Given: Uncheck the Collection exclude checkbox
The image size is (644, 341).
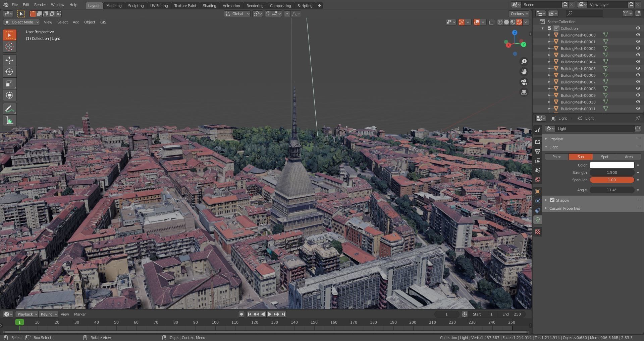Looking at the screenshot, I should pos(549,28).
